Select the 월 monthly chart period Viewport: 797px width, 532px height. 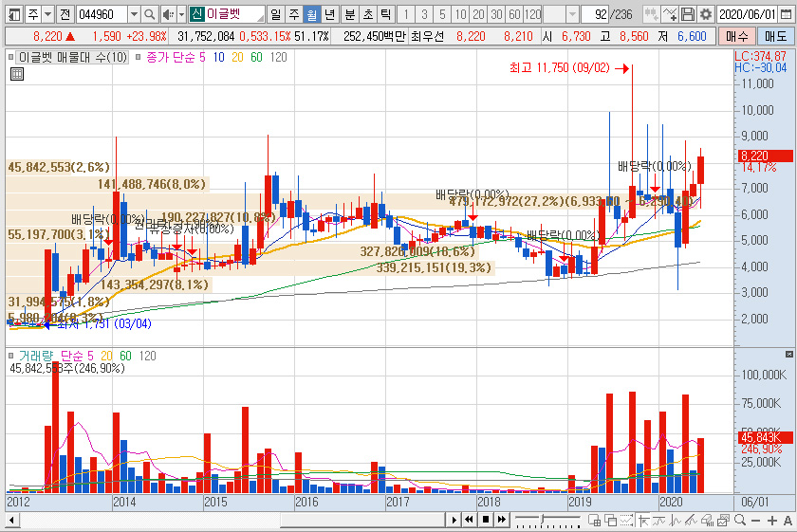312,14
